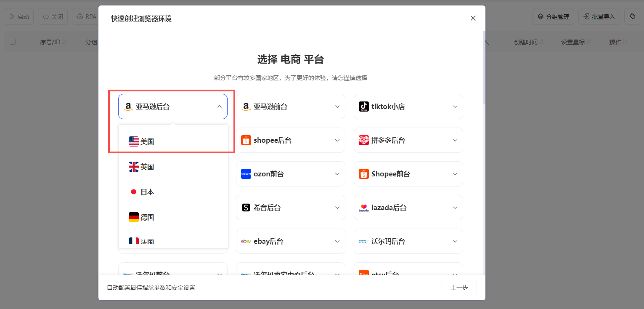Click the TikTok icon on tiktok小店 card
The height and width of the screenshot is (309, 644).
[x=364, y=107]
